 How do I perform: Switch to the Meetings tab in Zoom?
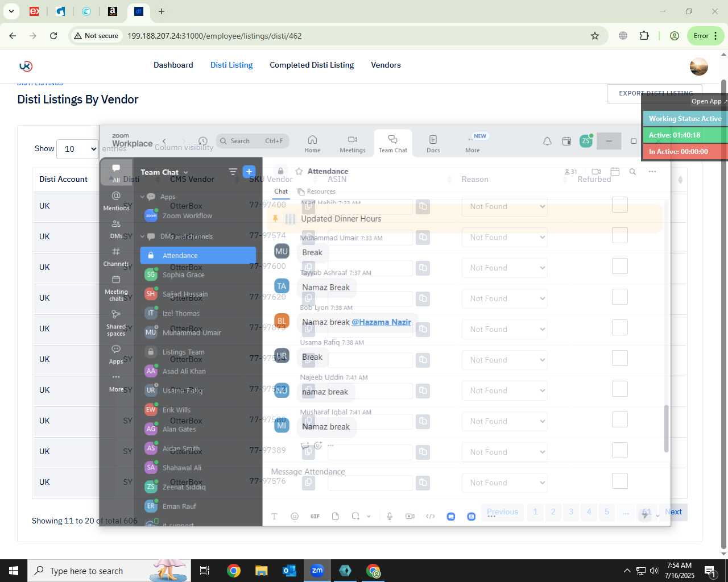[353, 144]
